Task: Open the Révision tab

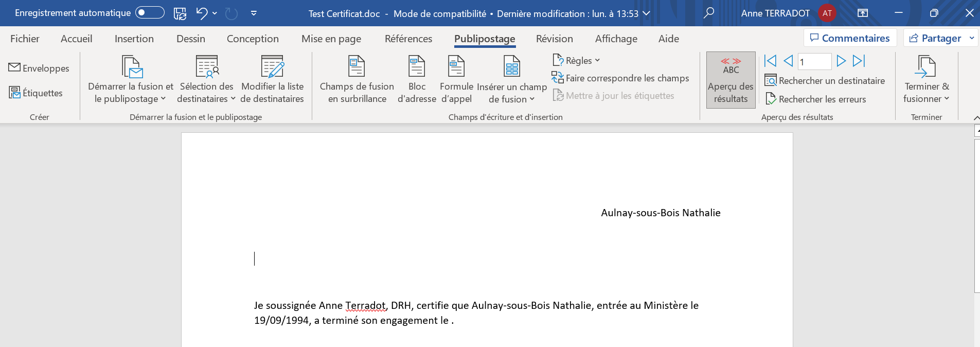Action: 554,39
